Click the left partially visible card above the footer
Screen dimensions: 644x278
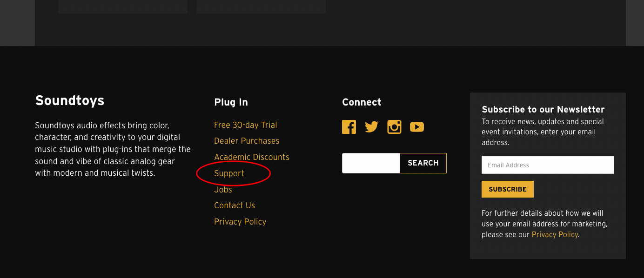coord(123,7)
